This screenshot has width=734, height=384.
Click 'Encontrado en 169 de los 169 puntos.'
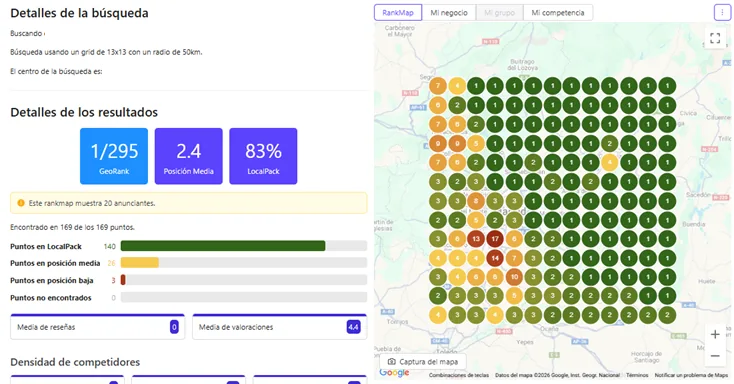tap(73, 227)
